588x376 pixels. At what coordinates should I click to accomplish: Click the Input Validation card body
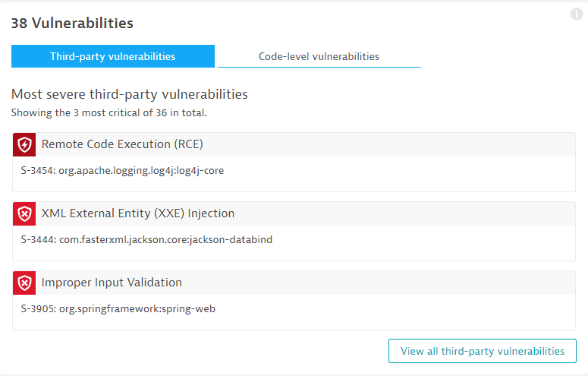click(294, 312)
